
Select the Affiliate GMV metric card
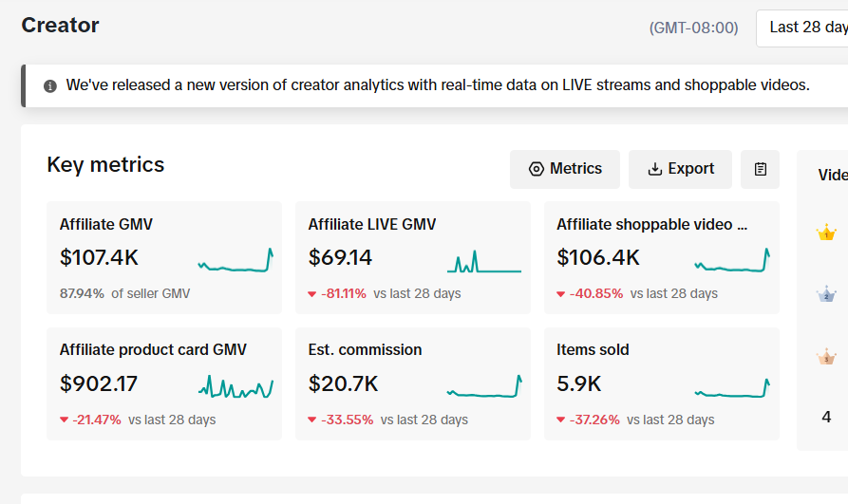tap(164, 257)
